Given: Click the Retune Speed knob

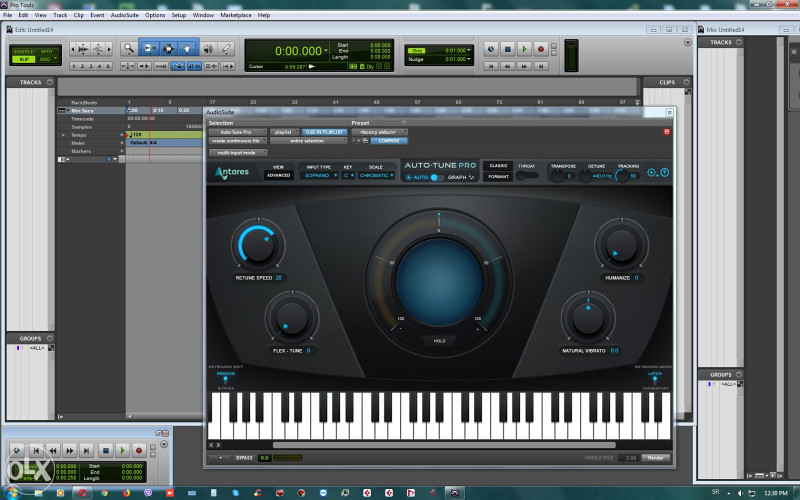Looking at the screenshot, I should pyautogui.click(x=258, y=245).
